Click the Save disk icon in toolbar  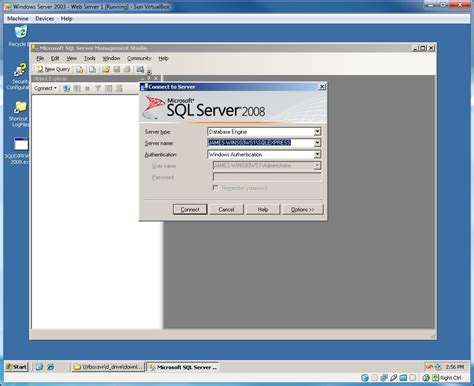point(117,69)
